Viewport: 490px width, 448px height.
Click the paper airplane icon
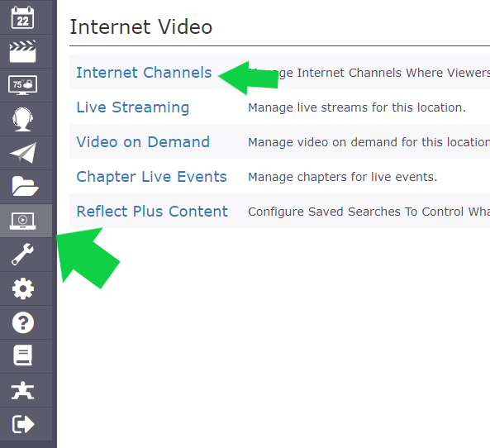(22, 153)
